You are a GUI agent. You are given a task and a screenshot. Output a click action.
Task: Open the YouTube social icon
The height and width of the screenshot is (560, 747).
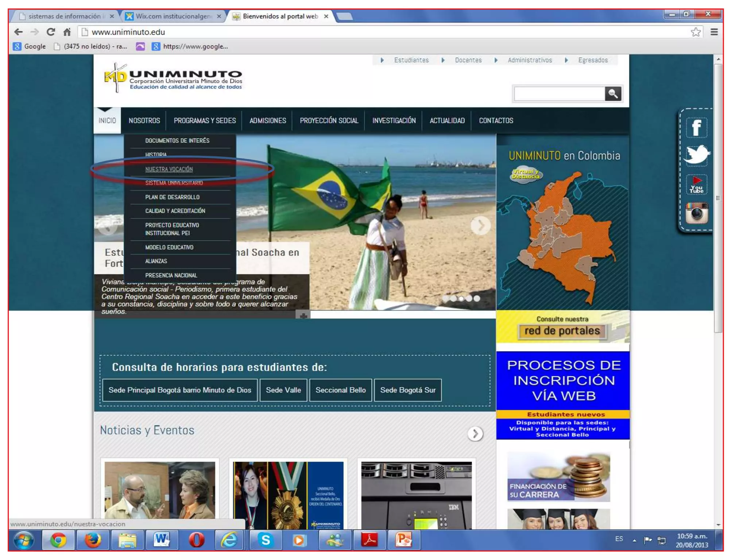tap(696, 185)
